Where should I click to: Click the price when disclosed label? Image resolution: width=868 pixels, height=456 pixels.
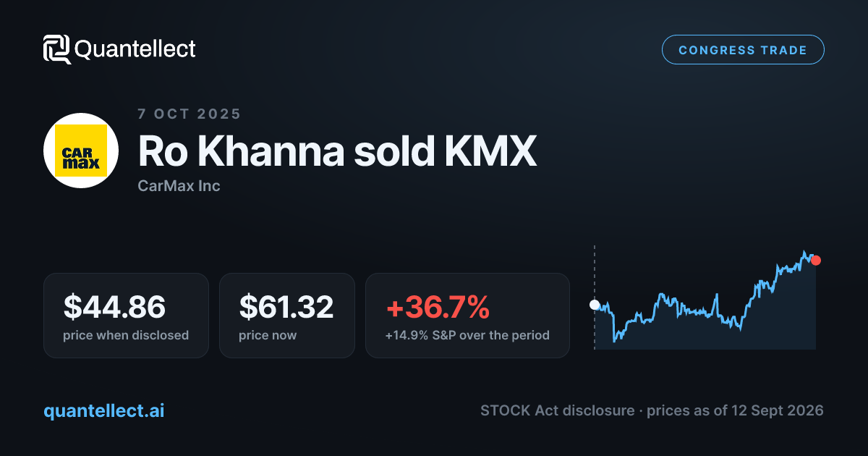coord(126,335)
